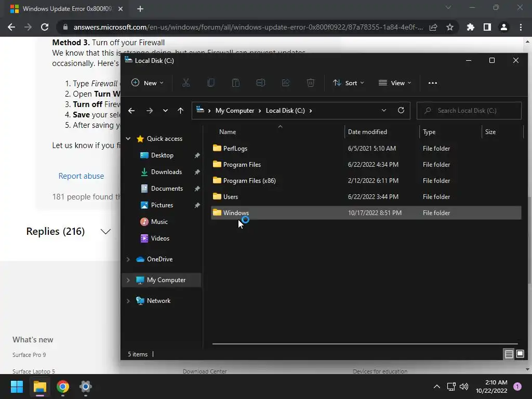Viewport: 532px width, 399px height.
Task: Expand the OneDrive tree node
Action: 128,259
